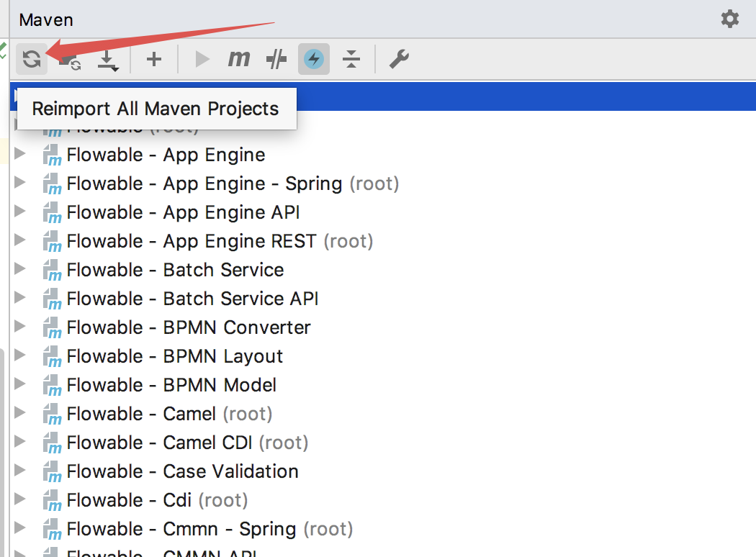Click module icon beside 'Flowable - Batch Service'
Screen dimensions: 756x557
tap(52, 271)
